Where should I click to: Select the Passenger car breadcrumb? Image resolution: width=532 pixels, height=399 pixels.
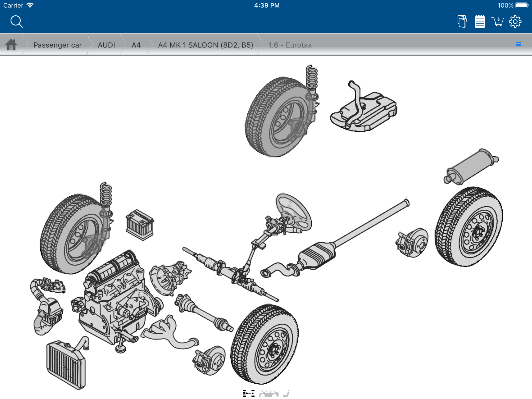pos(57,45)
